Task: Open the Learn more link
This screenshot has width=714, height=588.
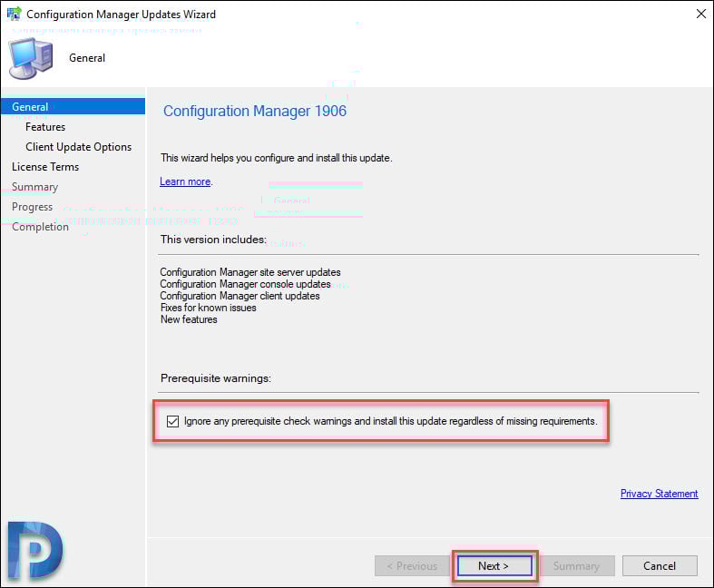Action: pos(185,181)
